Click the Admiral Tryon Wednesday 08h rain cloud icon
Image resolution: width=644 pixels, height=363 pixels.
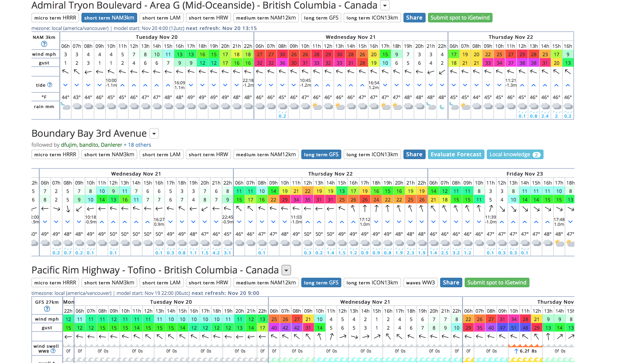282,106
